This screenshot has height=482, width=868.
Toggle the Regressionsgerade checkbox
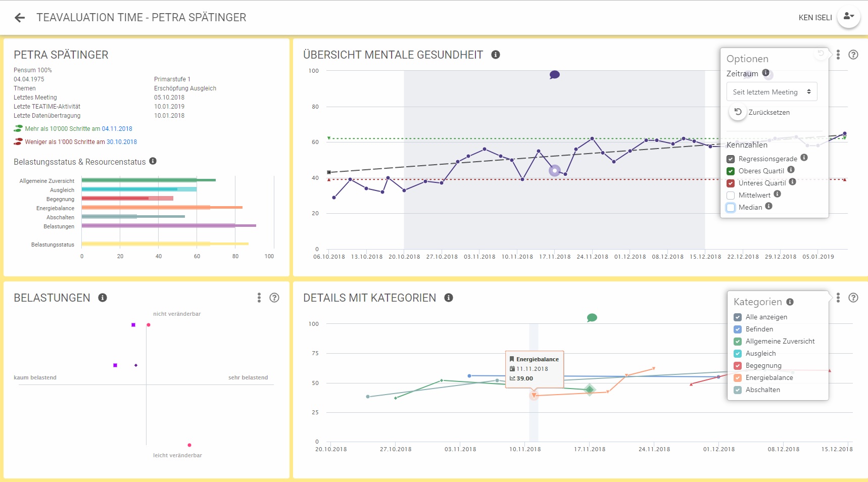coord(731,159)
